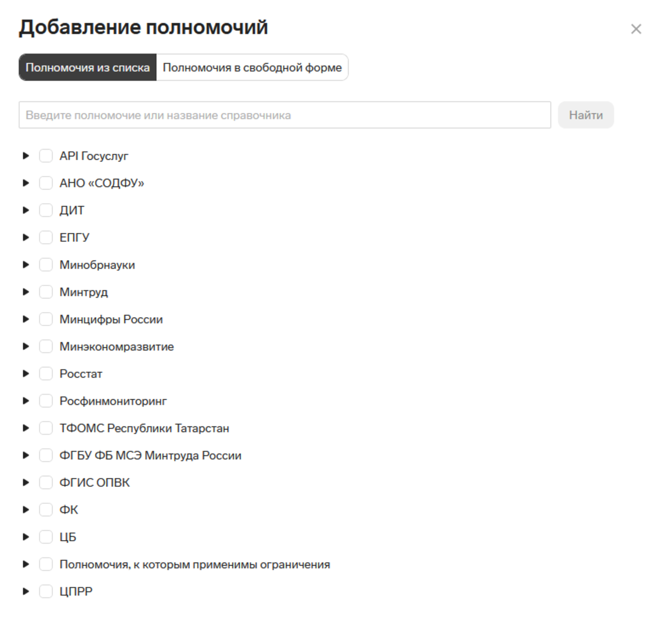Switch to Полномочия в свободной форме tab
This screenshot has height=632, width=672.
[x=252, y=67]
